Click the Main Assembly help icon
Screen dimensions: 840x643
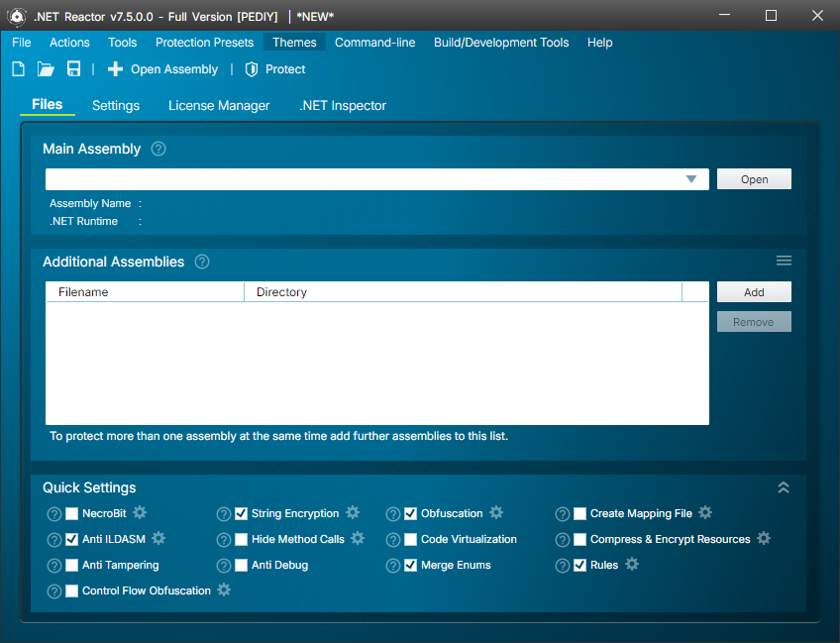click(x=157, y=149)
